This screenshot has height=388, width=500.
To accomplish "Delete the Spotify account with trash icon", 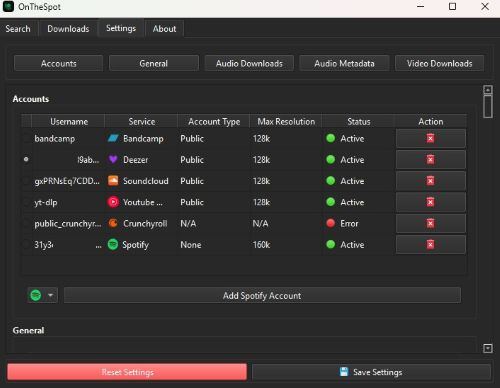I will point(431,245).
